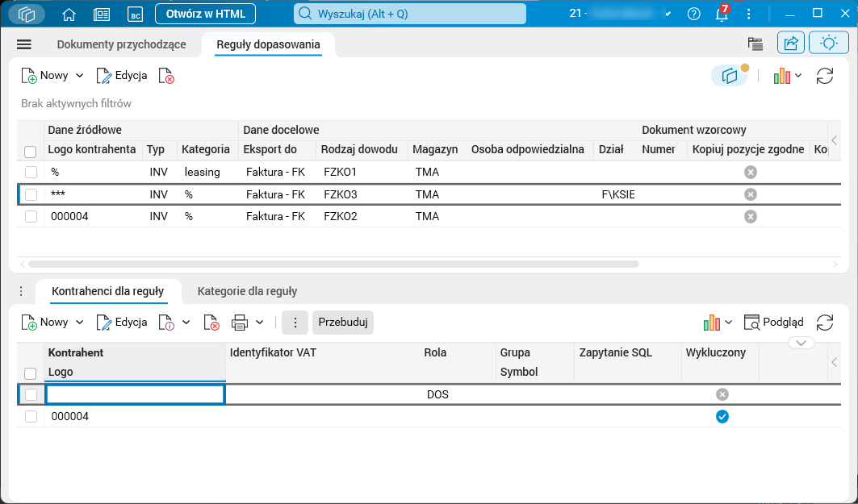
Task: Expand the chart dropdown in the upper panel
Action: [x=798, y=76]
